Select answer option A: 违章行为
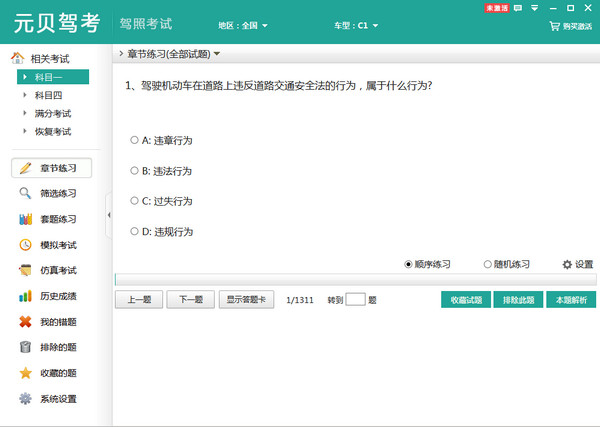The image size is (600, 427). tap(135, 141)
